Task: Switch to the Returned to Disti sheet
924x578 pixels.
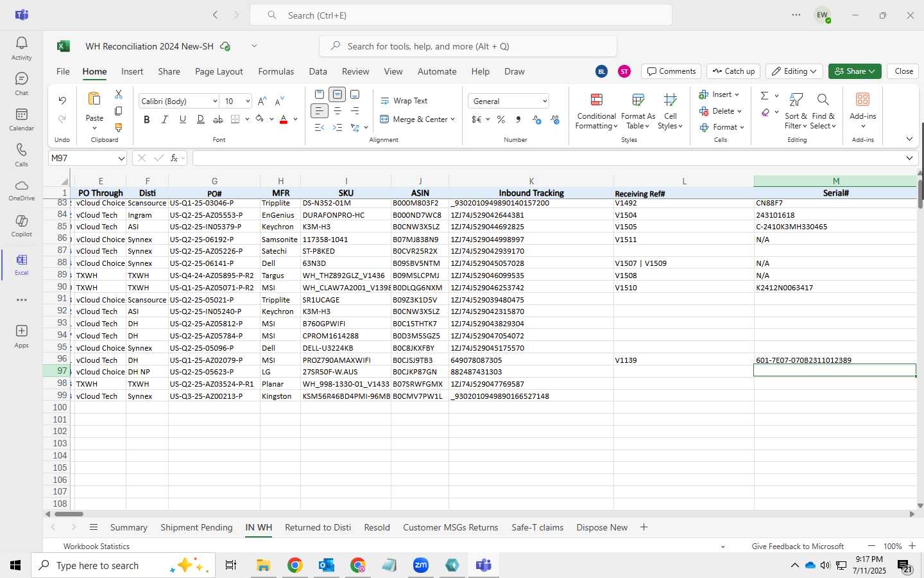Action: tap(318, 527)
